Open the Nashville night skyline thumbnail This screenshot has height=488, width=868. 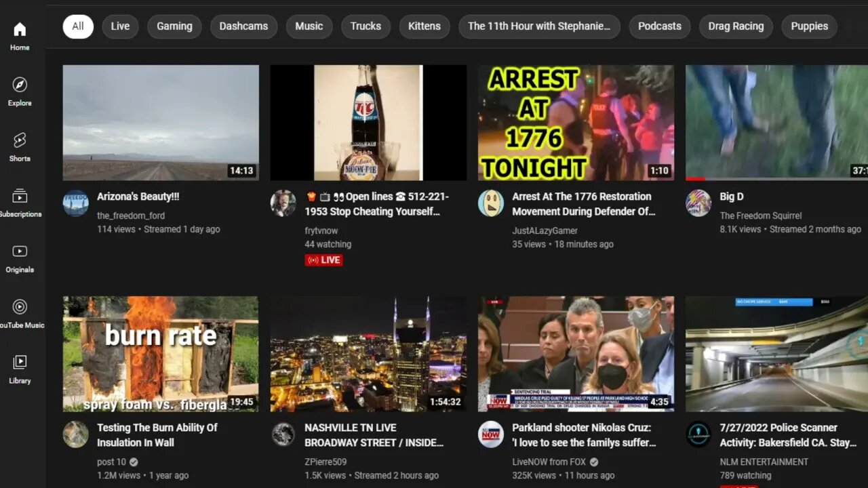pyautogui.click(x=368, y=354)
